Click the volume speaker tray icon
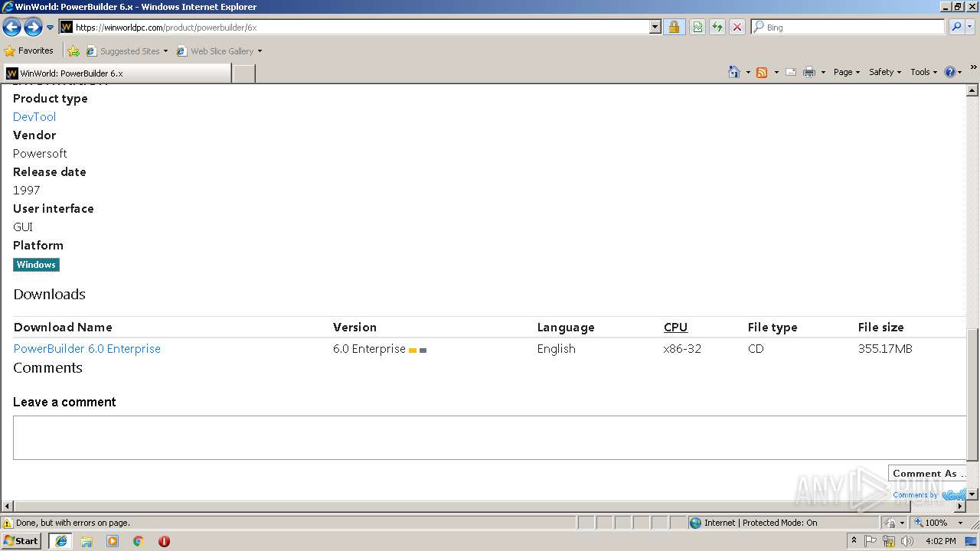The height and width of the screenshot is (551, 980). (x=906, y=541)
